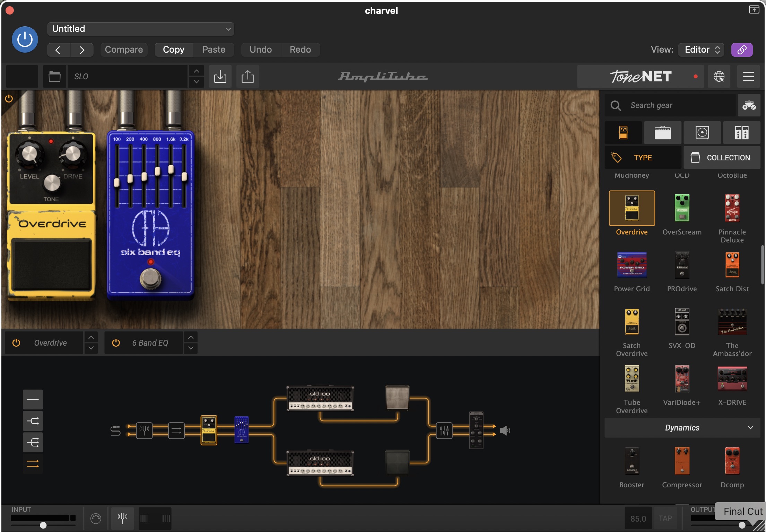Select the Power Grid pedal

632,265
